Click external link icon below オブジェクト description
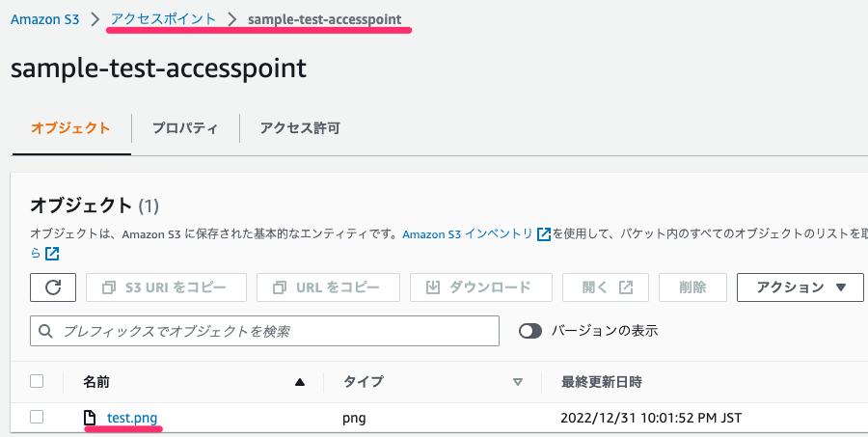Screen dimensions: 868x437 coord(52,254)
